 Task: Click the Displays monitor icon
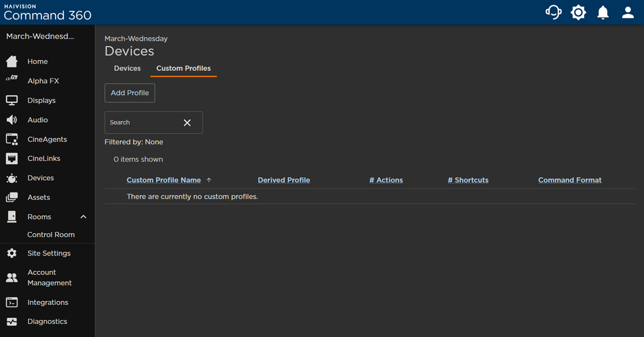click(x=12, y=100)
